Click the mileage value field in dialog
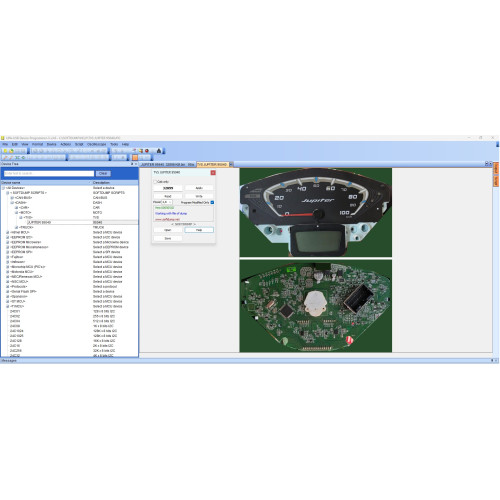Image resolution: width=500 pixels, height=500 pixels. (168, 188)
